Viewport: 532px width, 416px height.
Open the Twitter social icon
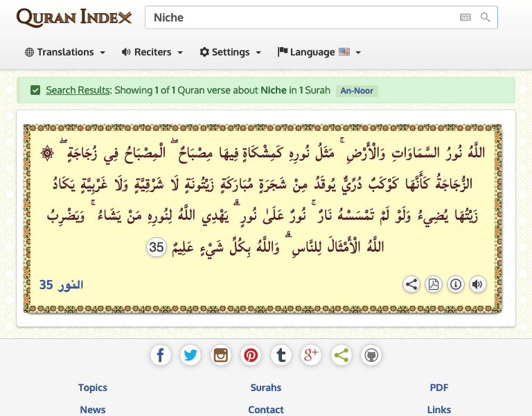(190, 356)
